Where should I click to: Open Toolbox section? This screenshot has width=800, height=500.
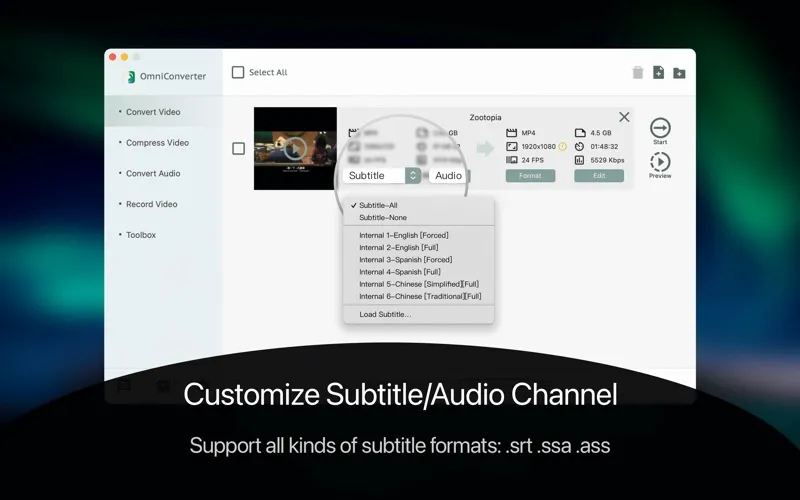pos(163,235)
